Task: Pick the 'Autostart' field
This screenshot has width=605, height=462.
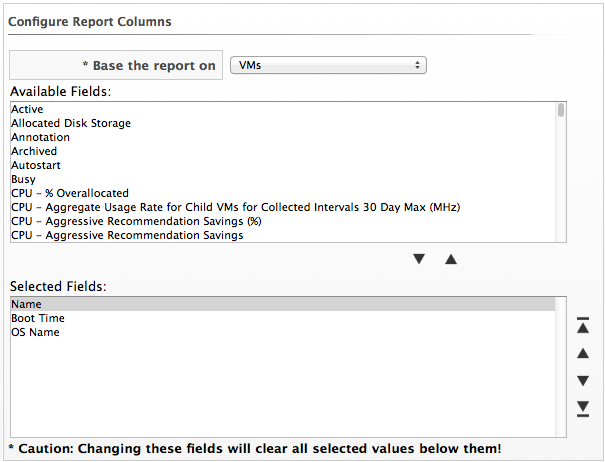Action: 36,165
